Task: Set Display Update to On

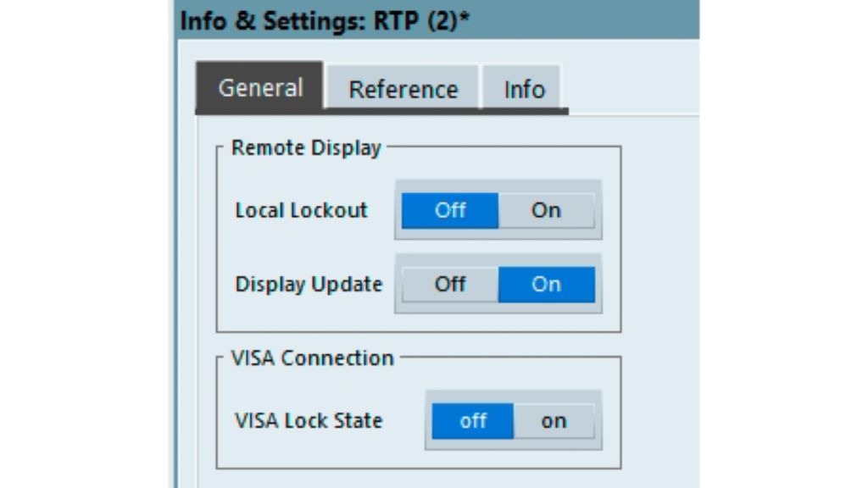Action: pyautogui.click(x=547, y=285)
